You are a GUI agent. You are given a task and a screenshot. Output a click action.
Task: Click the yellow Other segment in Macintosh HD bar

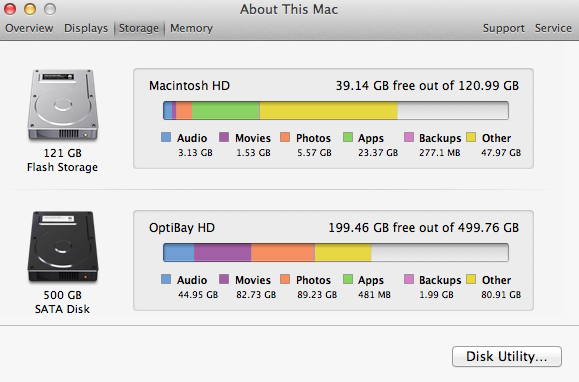point(328,110)
